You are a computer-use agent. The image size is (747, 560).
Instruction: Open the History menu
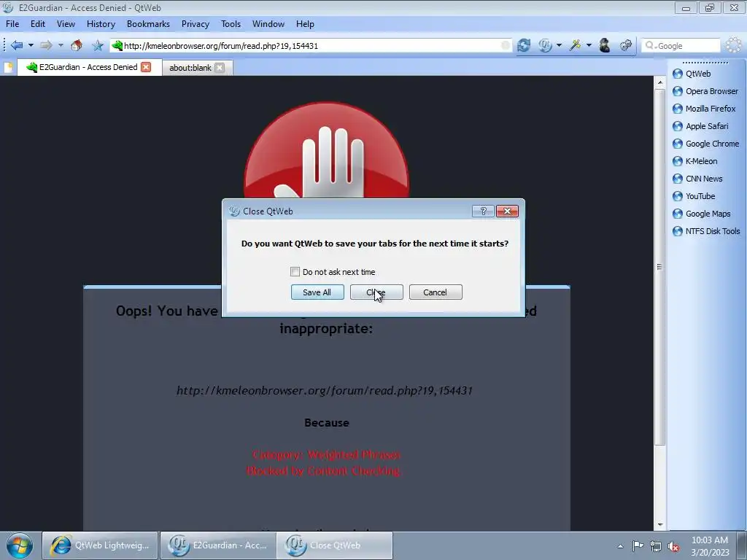tap(101, 24)
